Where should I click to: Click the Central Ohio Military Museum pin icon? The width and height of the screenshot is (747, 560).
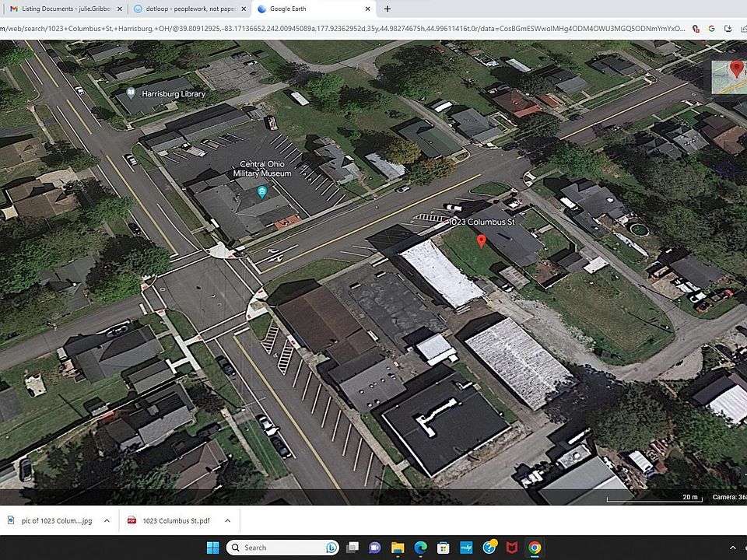(261, 192)
